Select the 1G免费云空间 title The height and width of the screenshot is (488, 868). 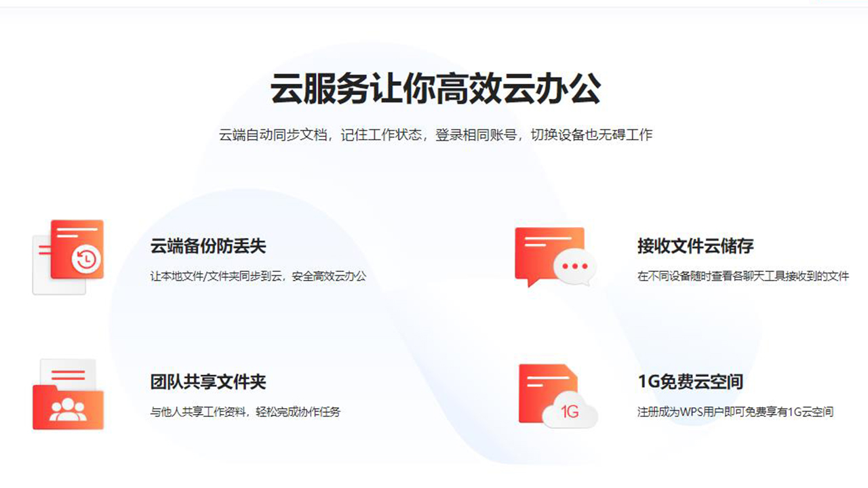click(690, 382)
